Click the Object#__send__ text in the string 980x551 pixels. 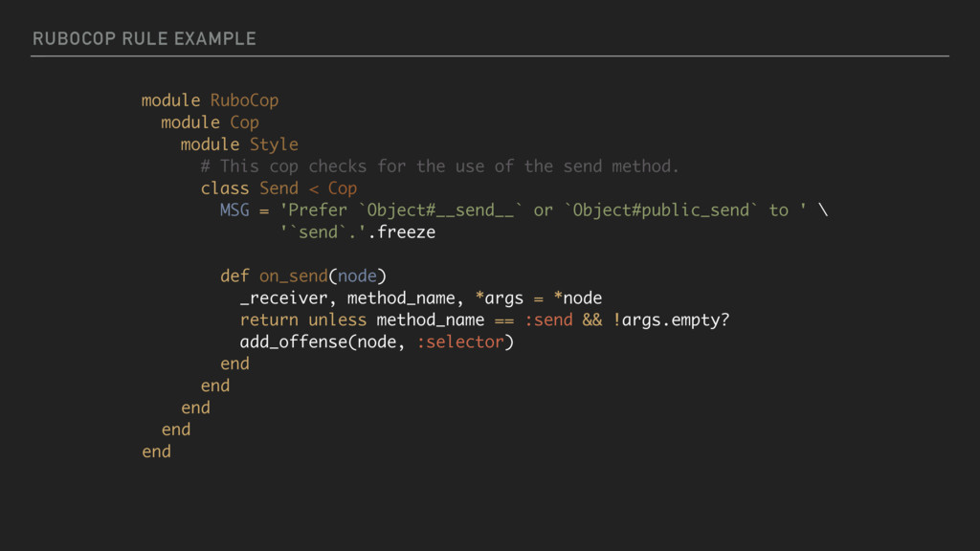click(x=440, y=209)
